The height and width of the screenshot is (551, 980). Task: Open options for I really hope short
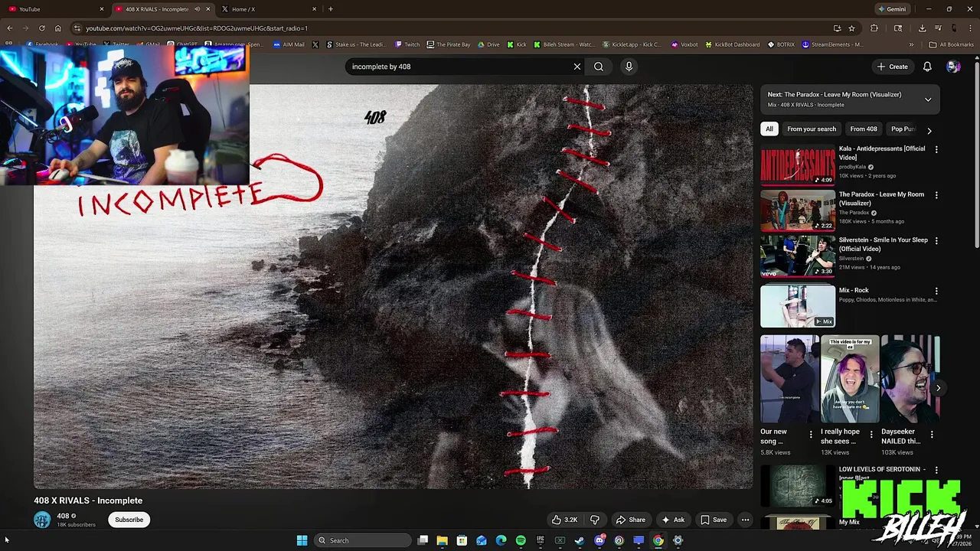click(x=871, y=434)
